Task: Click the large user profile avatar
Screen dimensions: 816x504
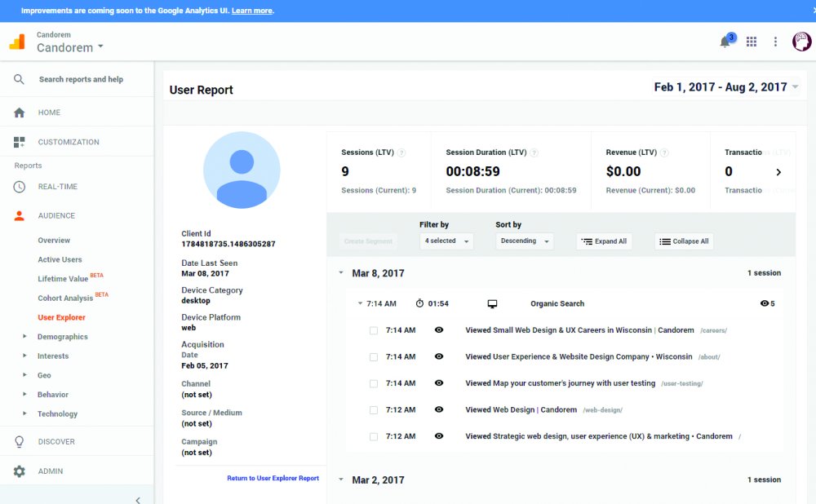Action: pyautogui.click(x=242, y=170)
